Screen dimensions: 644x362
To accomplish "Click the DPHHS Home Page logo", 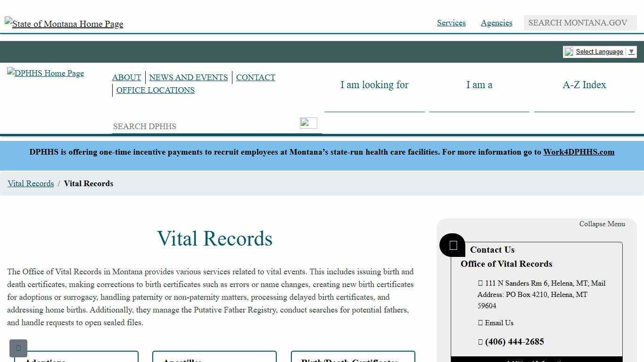I will click(x=45, y=73).
